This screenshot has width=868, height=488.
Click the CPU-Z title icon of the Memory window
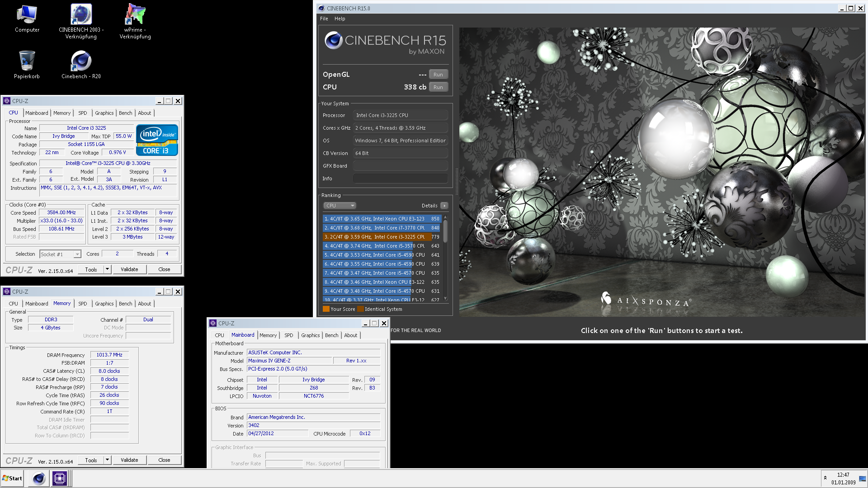pos(7,291)
